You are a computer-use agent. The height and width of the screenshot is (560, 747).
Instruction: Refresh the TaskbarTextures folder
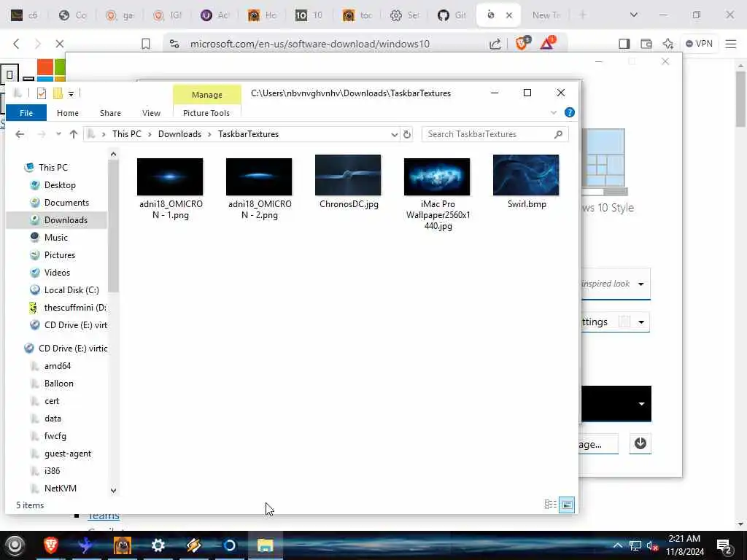(407, 134)
